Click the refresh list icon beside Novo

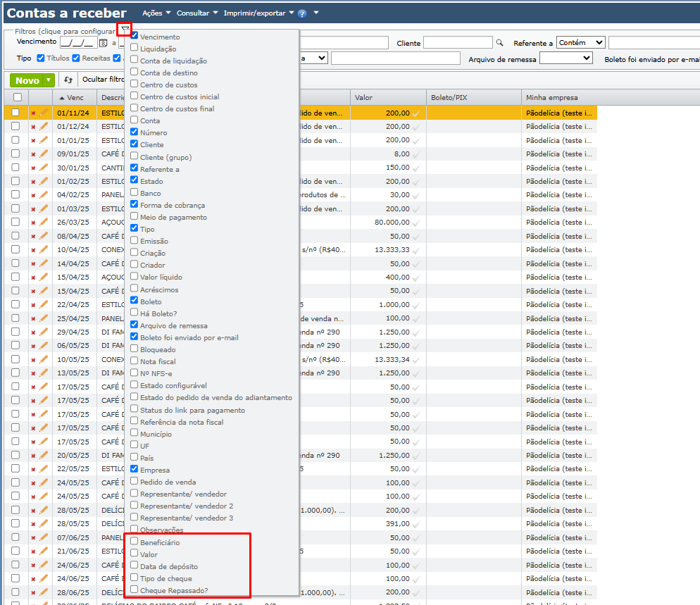[68, 80]
